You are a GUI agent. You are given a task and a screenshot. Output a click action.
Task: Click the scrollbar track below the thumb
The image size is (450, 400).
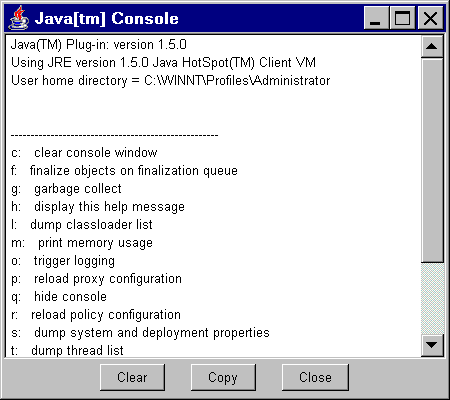point(432,298)
